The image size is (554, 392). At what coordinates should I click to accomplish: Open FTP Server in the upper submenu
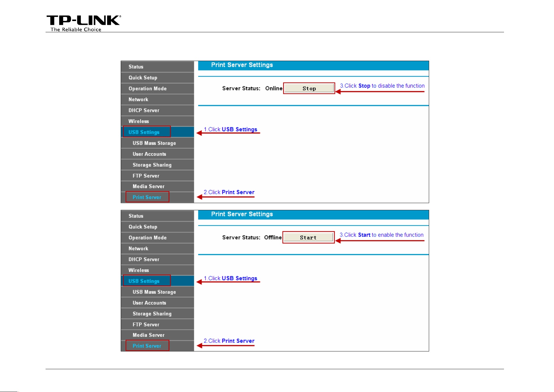tap(157, 176)
